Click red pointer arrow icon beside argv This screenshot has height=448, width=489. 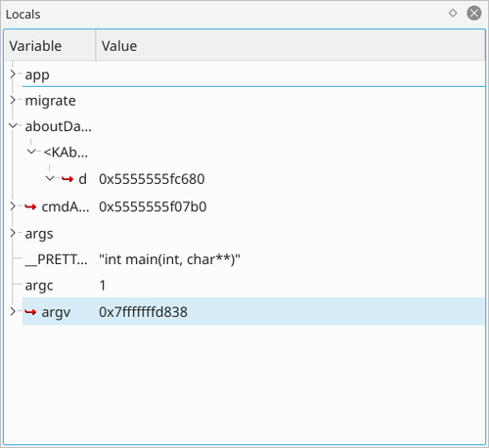point(30,312)
